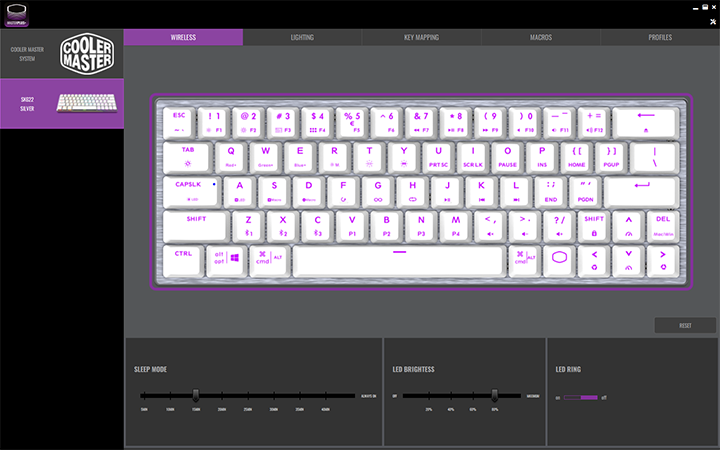The image size is (720, 450).
Task: Click the CAPSLK key on keyboard
Action: point(190,190)
